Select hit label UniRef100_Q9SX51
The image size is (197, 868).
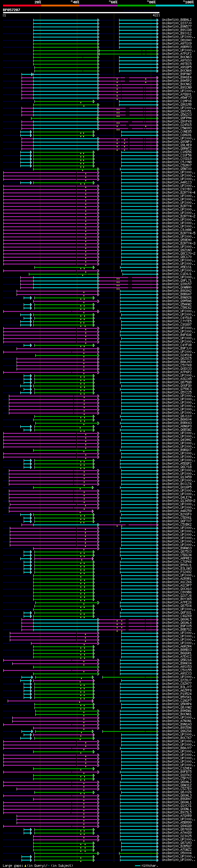point(177,111)
